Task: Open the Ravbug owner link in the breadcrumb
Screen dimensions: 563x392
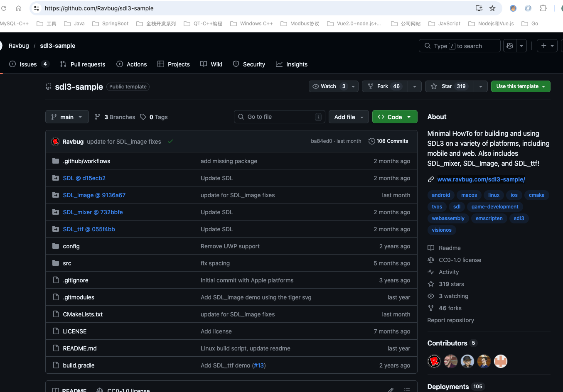Action: (x=19, y=46)
